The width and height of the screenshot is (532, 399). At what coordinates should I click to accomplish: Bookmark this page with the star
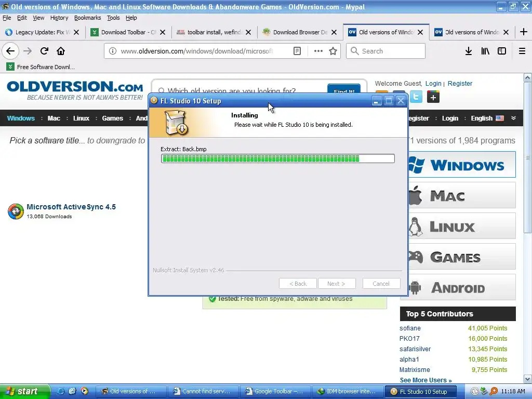pos(333,51)
